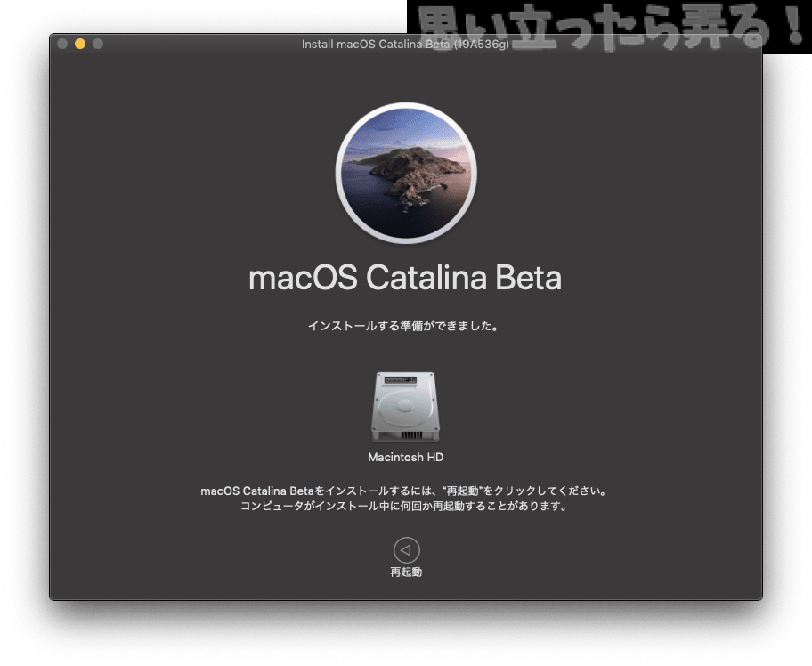Screen dimensions: 812x666
Task: Click the window title Install macOS Catalina Beta
Action: point(405,44)
